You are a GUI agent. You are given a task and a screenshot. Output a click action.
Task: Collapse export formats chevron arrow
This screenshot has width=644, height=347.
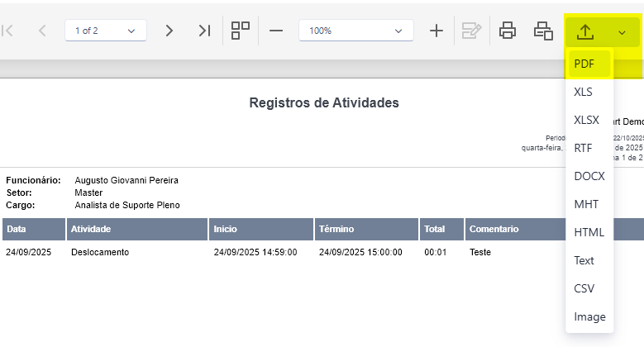click(x=622, y=32)
